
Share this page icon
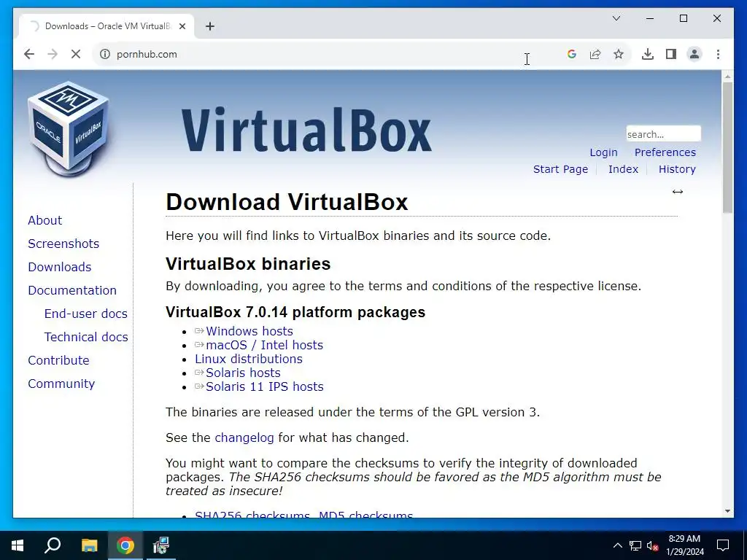pos(595,54)
